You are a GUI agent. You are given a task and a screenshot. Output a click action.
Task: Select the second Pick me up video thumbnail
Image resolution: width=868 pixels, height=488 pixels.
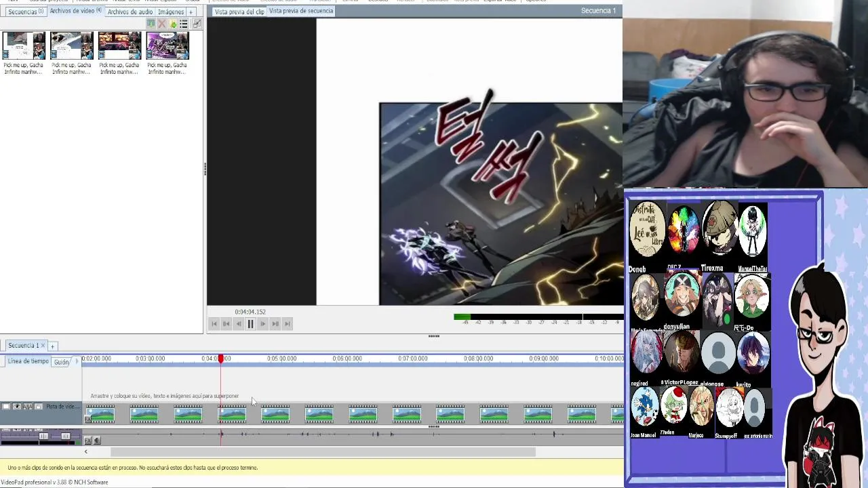pos(71,46)
